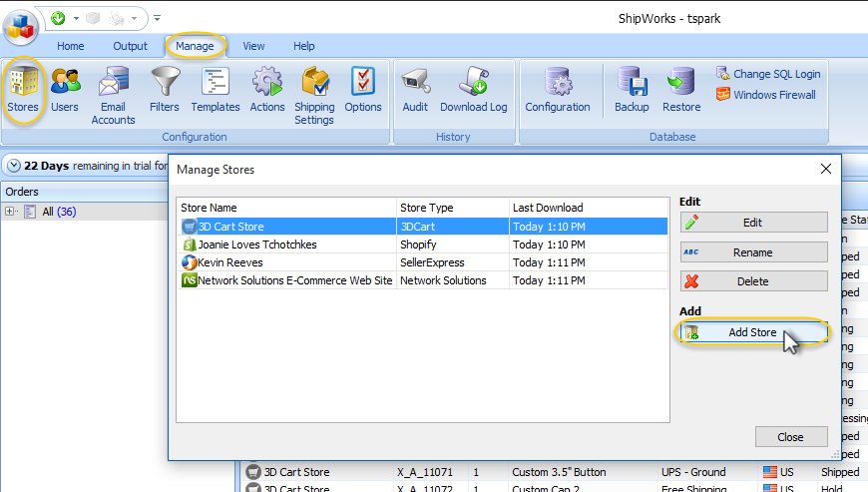The width and height of the screenshot is (868, 492).
Task: Click the SellerExpress store type cell
Action: (x=452, y=262)
